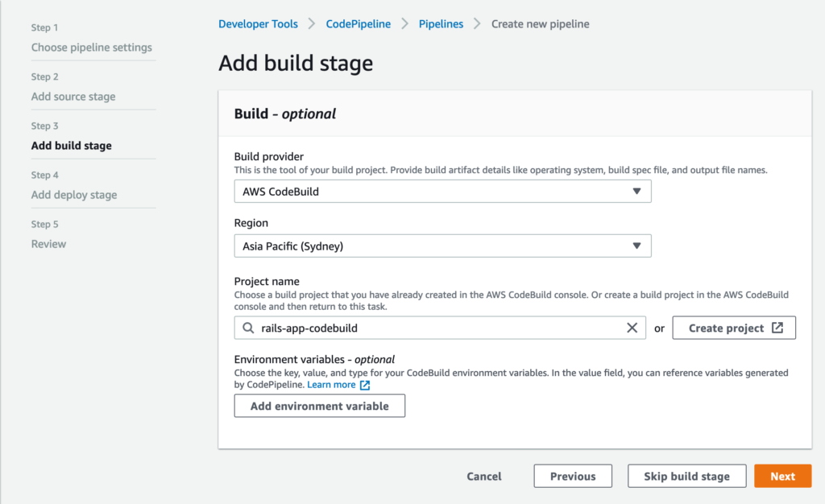Click the Step 5 label text
Image resolution: width=825 pixels, height=504 pixels.
(45, 225)
